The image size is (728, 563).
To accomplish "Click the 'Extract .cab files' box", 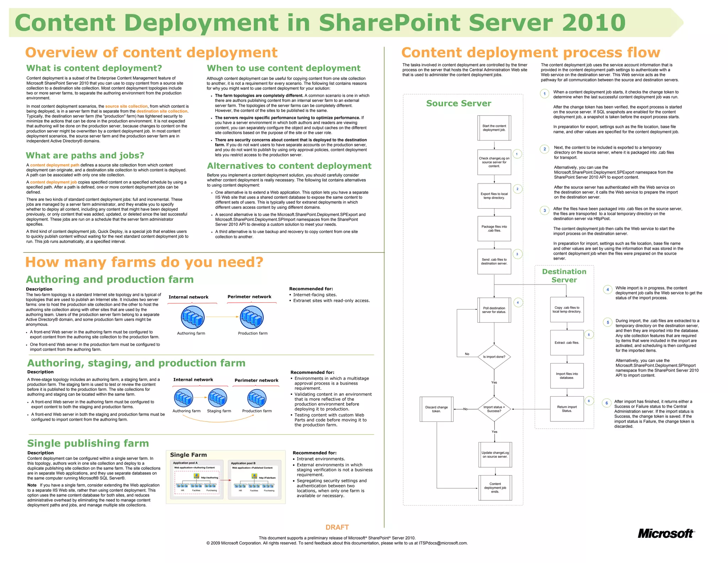I will click(567, 342).
